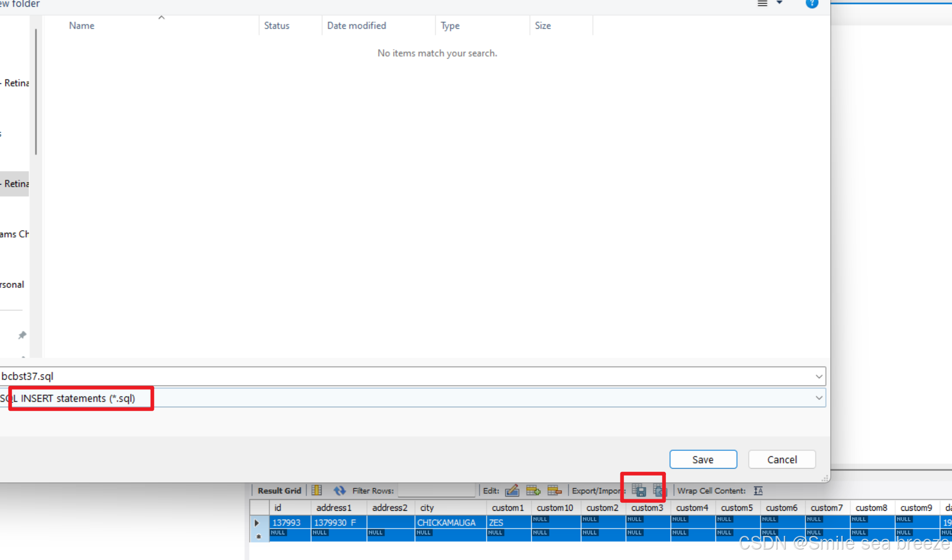Click the id column header in the grid

click(290, 508)
